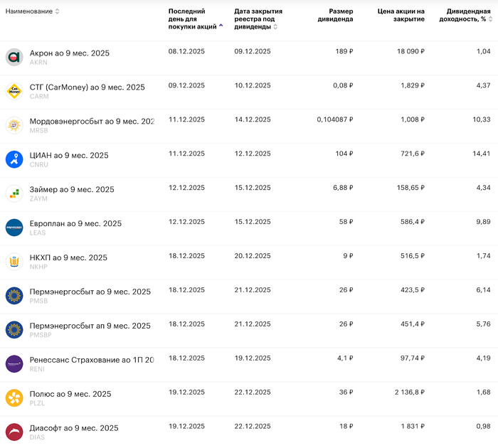Click the red Диасофт logo icon
Image resolution: width=498 pixels, height=448 pixels.
(x=14, y=432)
